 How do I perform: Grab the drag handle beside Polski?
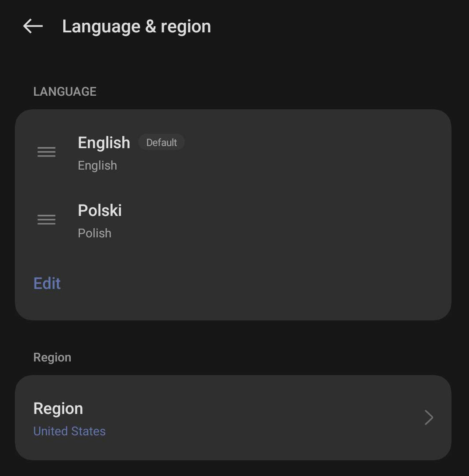pyautogui.click(x=46, y=219)
